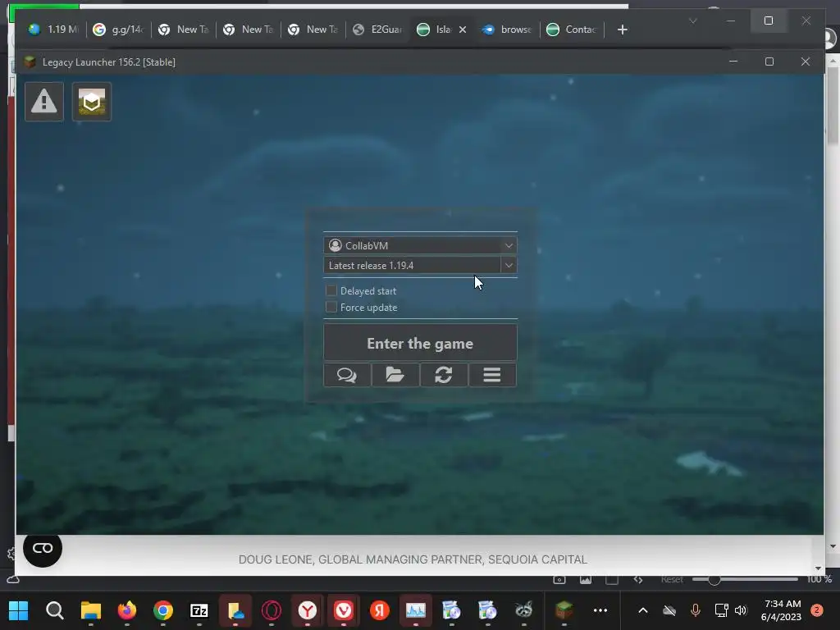The height and width of the screenshot is (630, 840).
Task: Open the Latest release 1.19.4 version dropdown
Action: point(509,265)
